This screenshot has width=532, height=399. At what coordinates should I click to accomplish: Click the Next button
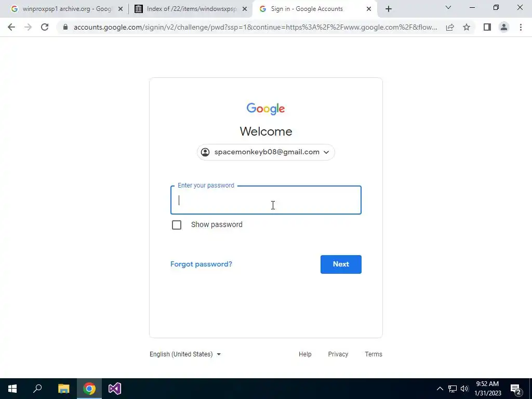(341, 264)
